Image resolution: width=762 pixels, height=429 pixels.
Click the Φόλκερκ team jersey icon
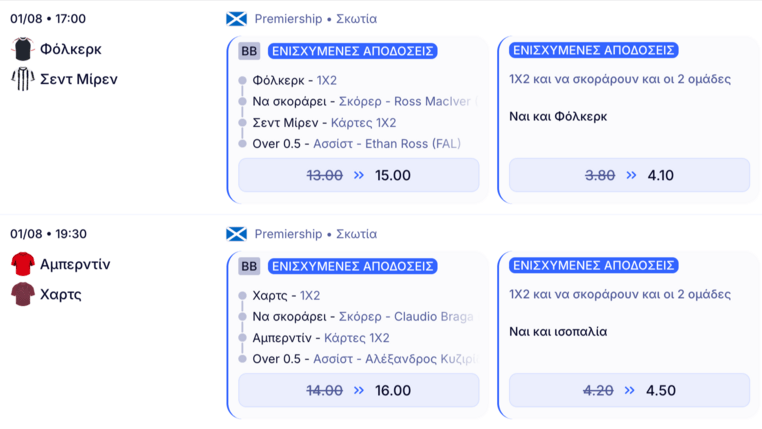22,49
